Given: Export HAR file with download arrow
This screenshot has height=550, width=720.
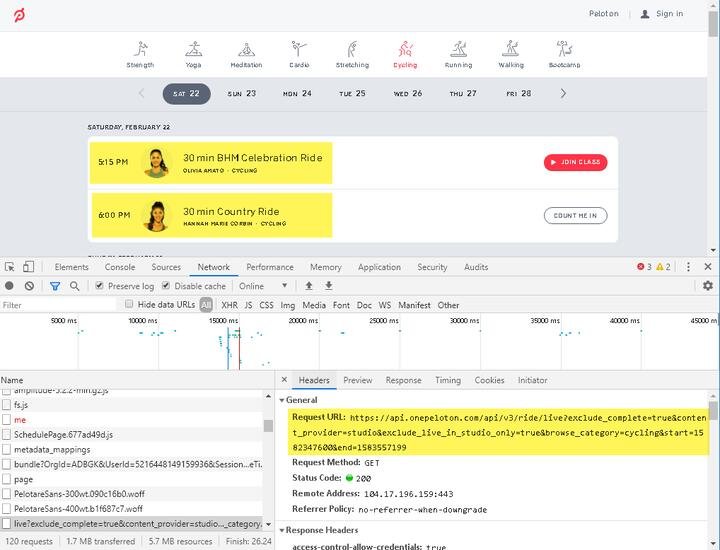Looking at the screenshot, I should point(329,286).
